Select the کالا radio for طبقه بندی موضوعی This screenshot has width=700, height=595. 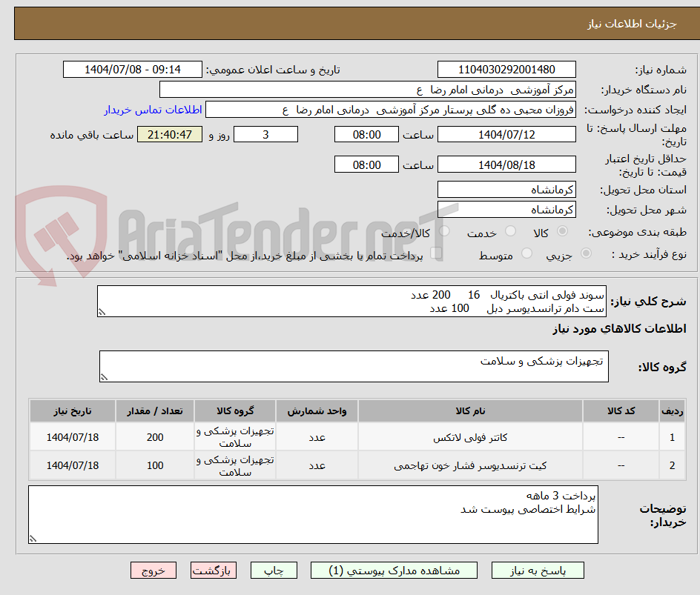[x=563, y=231]
